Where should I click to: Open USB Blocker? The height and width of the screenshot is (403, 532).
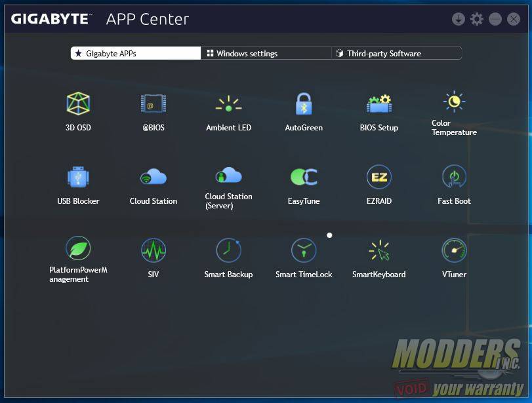(x=78, y=177)
